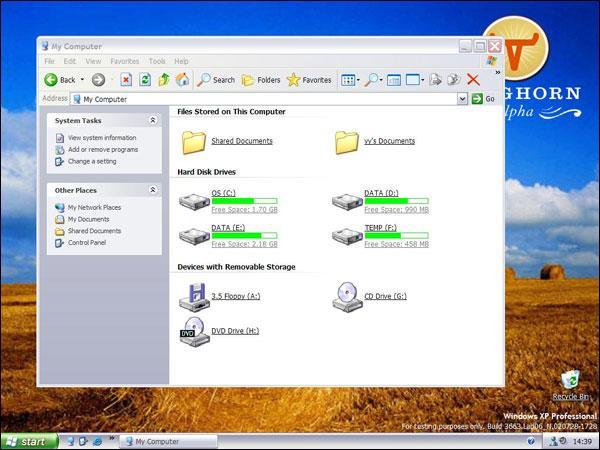Open My Network Places link
Screen dimensions: 600x450
pyautogui.click(x=94, y=207)
